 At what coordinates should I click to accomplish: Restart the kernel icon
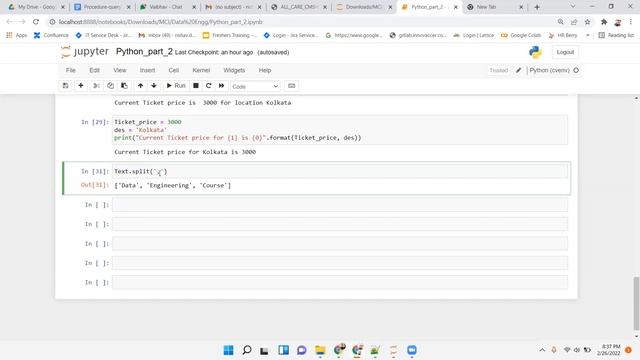tap(209, 86)
